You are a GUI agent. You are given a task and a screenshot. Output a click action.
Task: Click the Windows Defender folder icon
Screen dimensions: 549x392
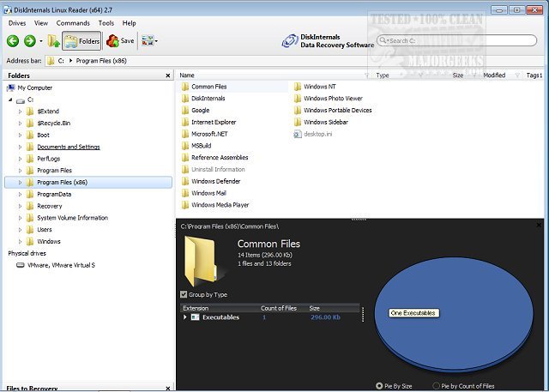[x=185, y=181]
